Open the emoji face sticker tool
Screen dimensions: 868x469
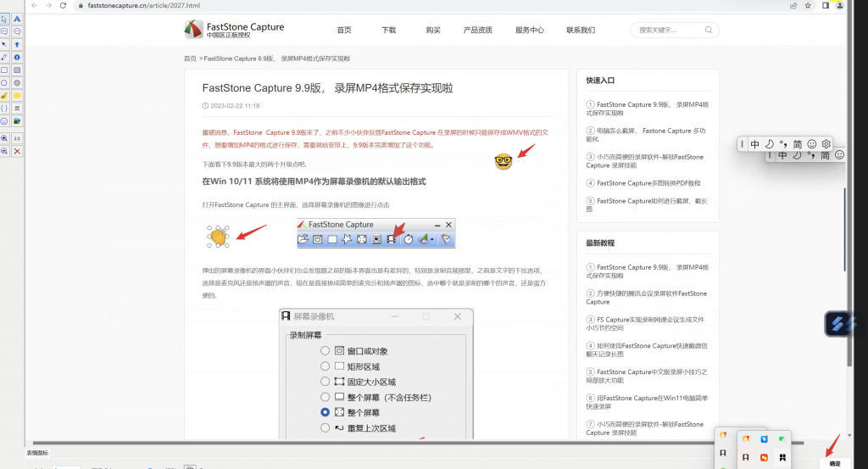click(x=4, y=121)
